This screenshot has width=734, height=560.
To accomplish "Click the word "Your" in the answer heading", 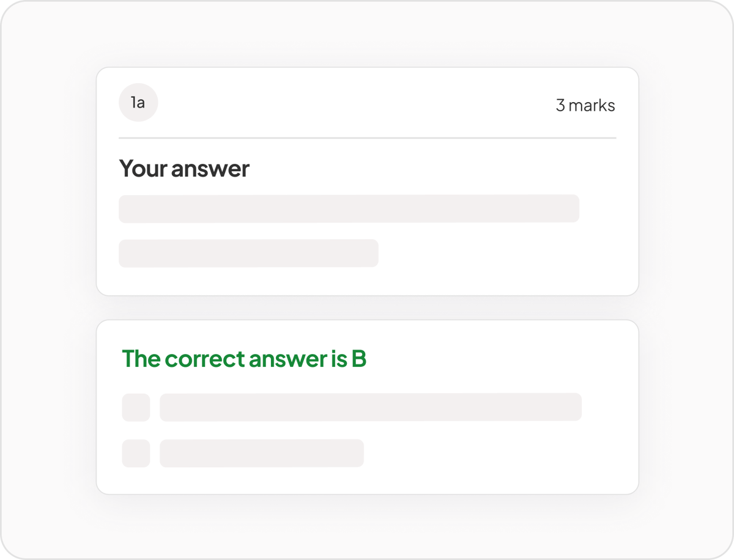I will [143, 169].
